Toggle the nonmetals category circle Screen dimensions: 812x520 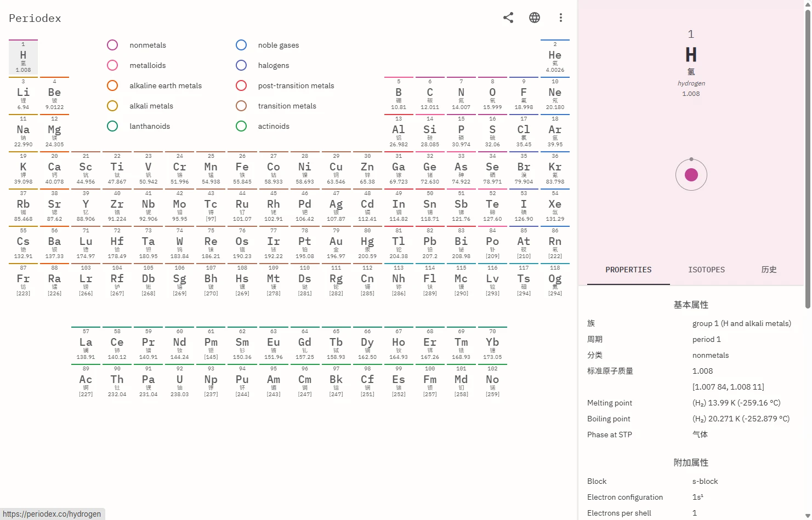coord(112,45)
